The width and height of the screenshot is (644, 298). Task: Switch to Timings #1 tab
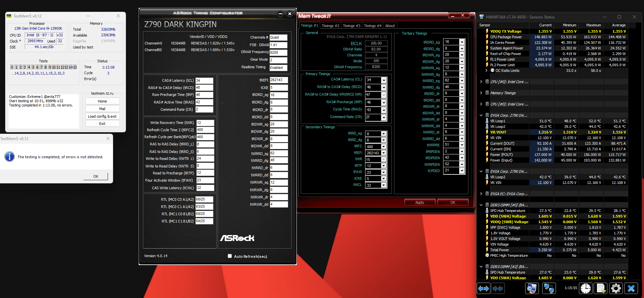tap(309, 25)
